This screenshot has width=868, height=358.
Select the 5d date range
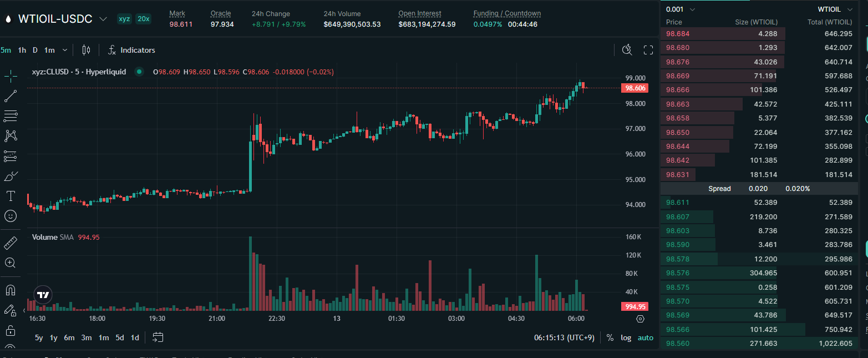[x=120, y=337]
